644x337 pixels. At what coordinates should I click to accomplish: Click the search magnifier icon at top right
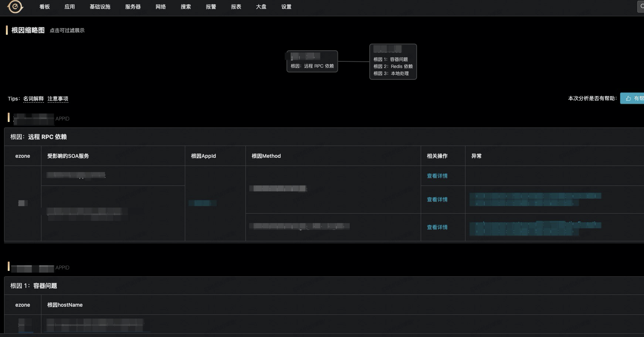(642, 7)
